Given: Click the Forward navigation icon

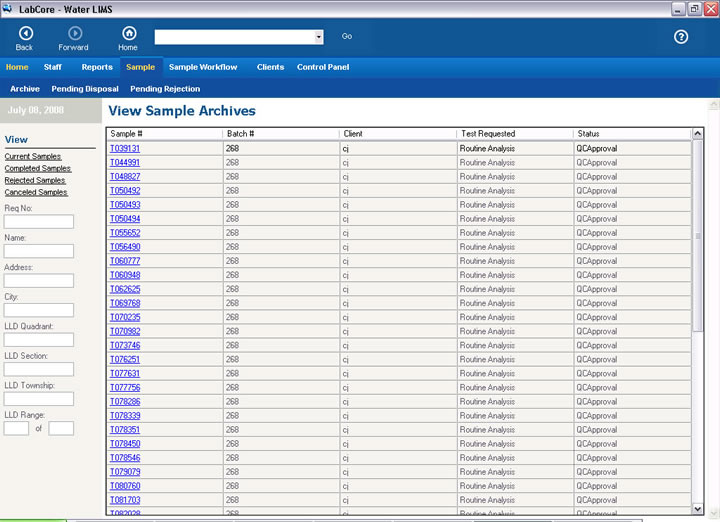Looking at the screenshot, I should [75, 34].
